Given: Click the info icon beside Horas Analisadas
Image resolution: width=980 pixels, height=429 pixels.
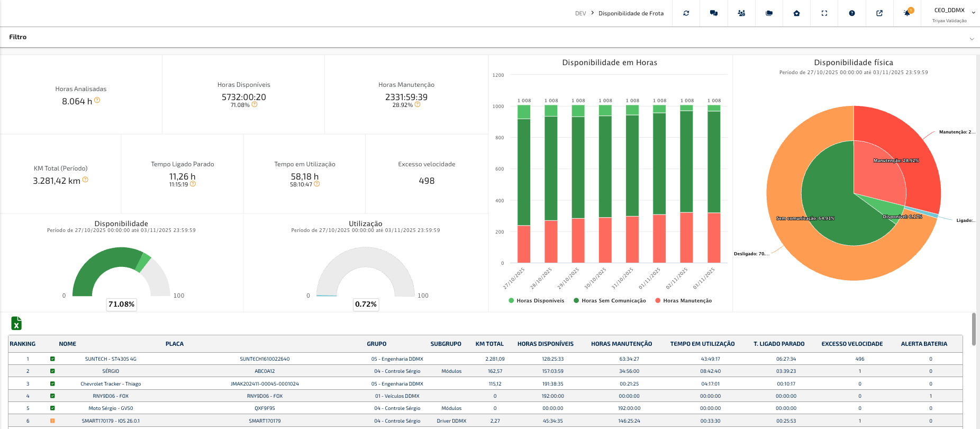Looking at the screenshot, I should (x=97, y=100).
